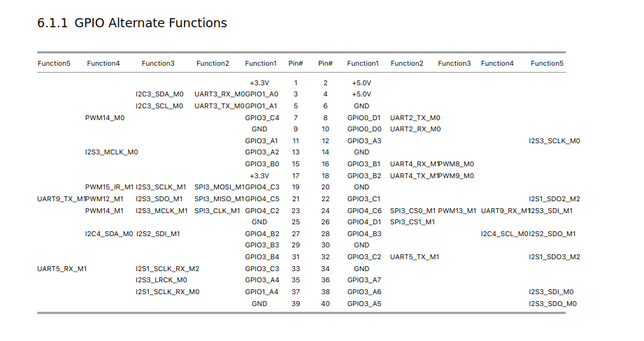Viewport: 644px width, 341px height.
Task: Select the GPIO4_C3 cell
Action: [x=262, y=187]
